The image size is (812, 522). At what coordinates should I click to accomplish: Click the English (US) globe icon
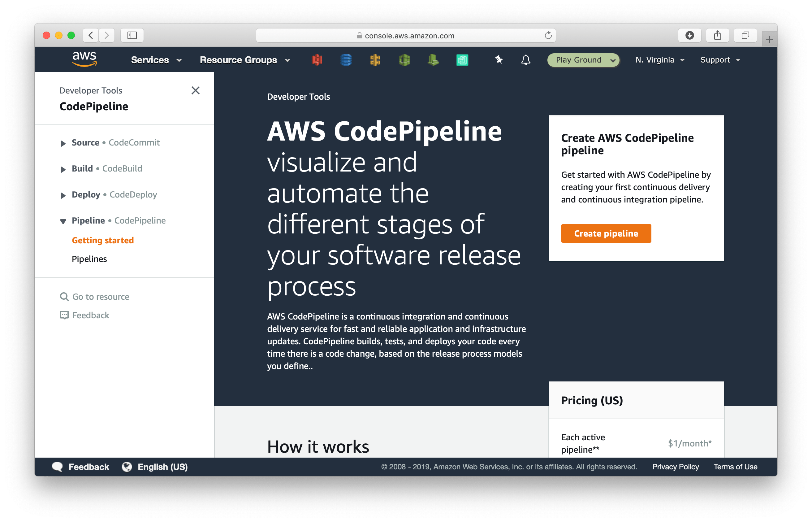pos(127,467)
